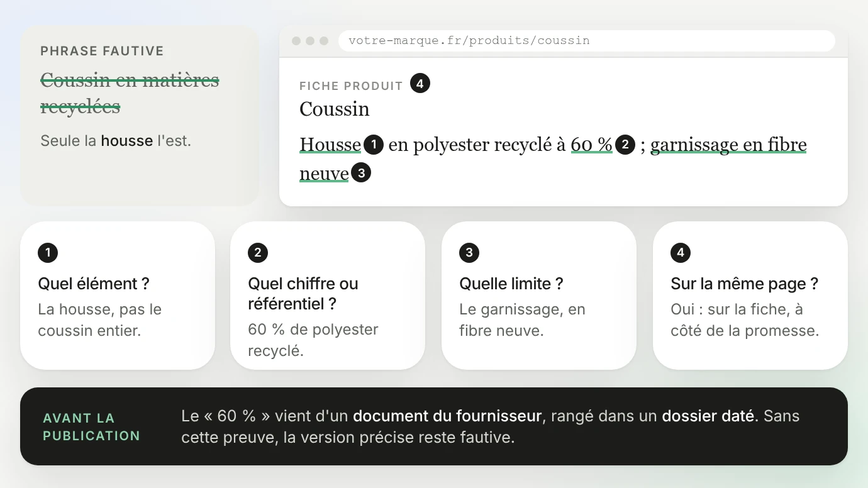
Task: Click the struck-through "Coussin en matières" text
Action: pyautogui.click(x=130, y=80)
